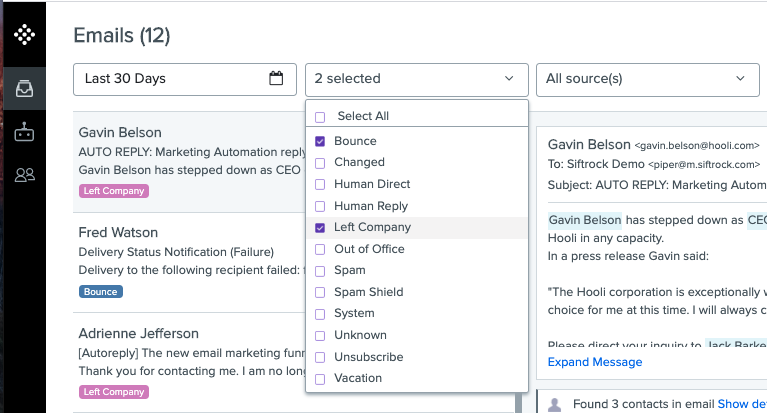Check the Vacation checkbox
767x413 pixels.
pos(320,379)
